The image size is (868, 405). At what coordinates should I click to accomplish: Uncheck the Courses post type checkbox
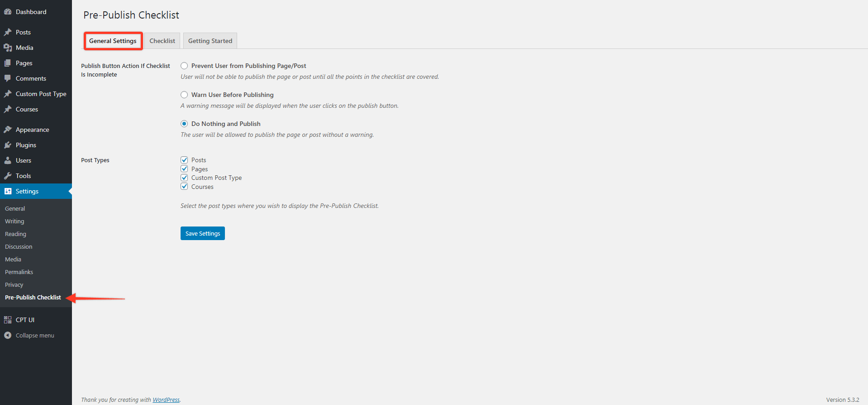pos(184,187)
